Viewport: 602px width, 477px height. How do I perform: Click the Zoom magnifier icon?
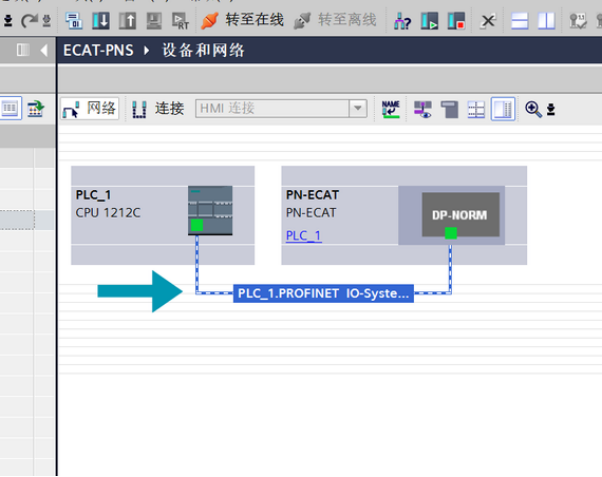(x=533, y=109)
